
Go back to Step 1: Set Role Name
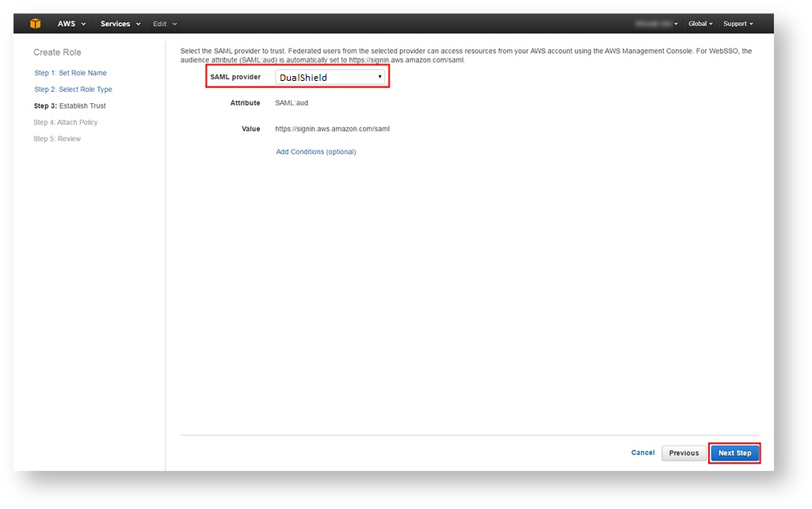[70, 73]
